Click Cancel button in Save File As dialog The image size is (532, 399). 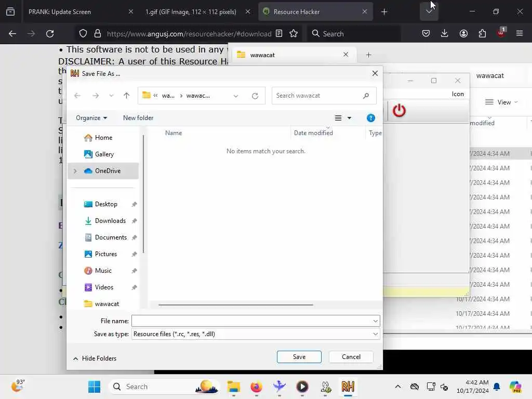(351, 356)
